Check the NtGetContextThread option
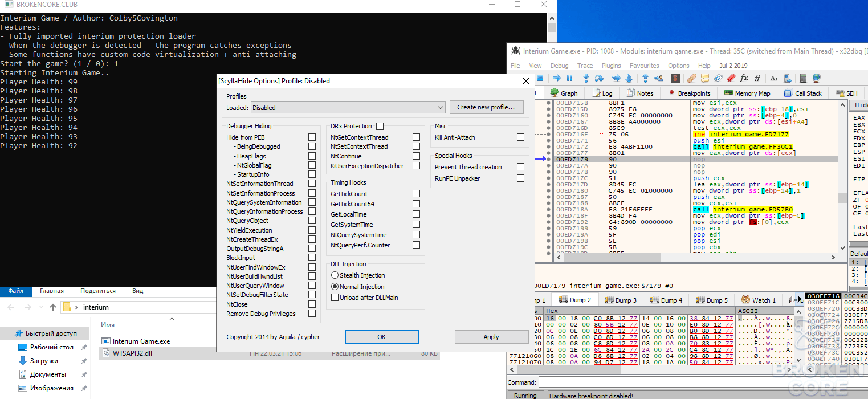 tap(416, 137)
